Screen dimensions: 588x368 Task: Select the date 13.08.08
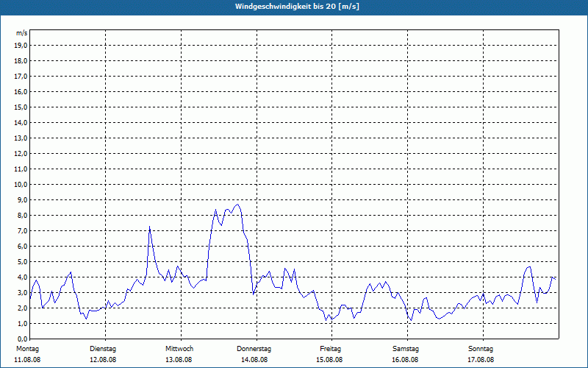coord(179,360)
